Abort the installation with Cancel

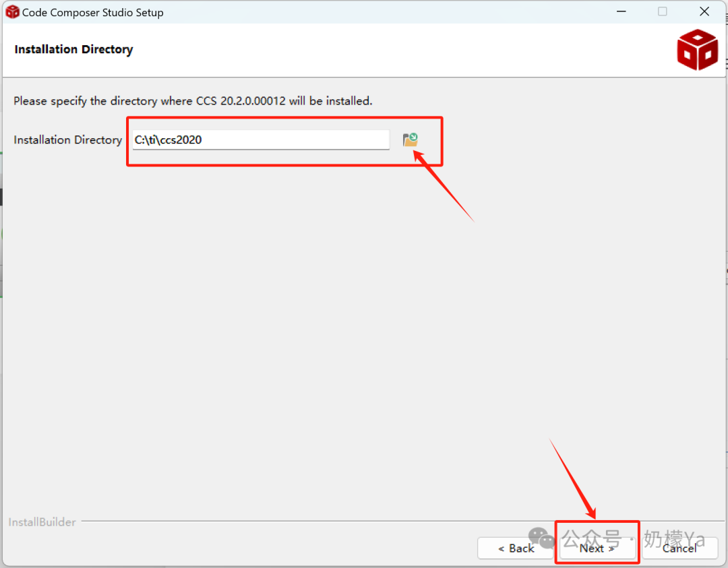click(679, 548)
